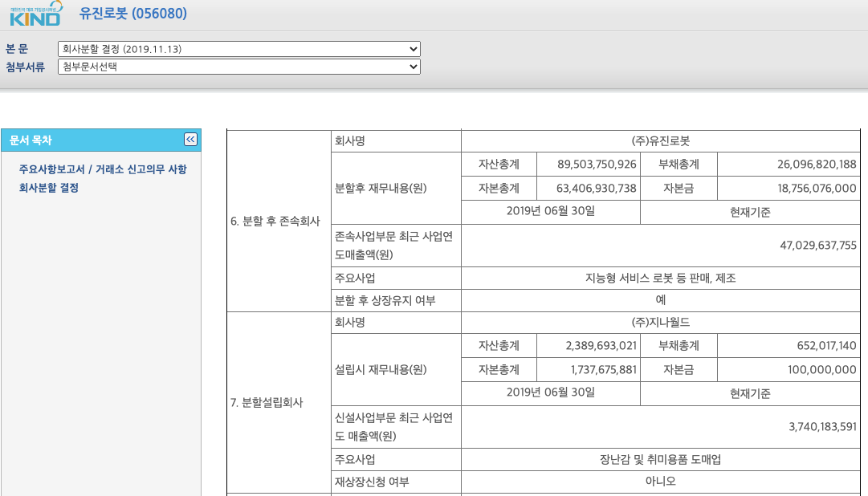
Task: Click the 아니오 answer cell
Action: (x=660, y=482)
